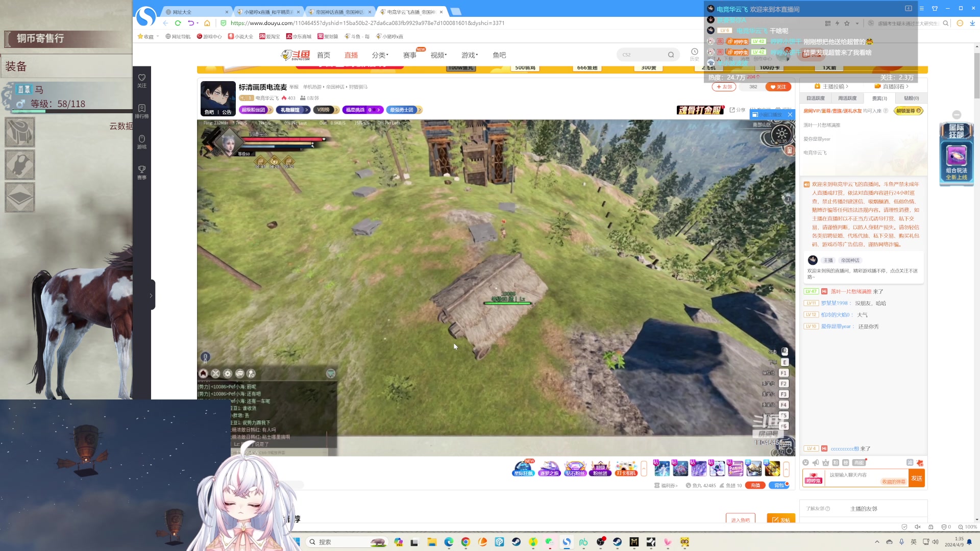Click the browser home icon
The height and width of the screenshot is (551, 980).
point(207,23)
